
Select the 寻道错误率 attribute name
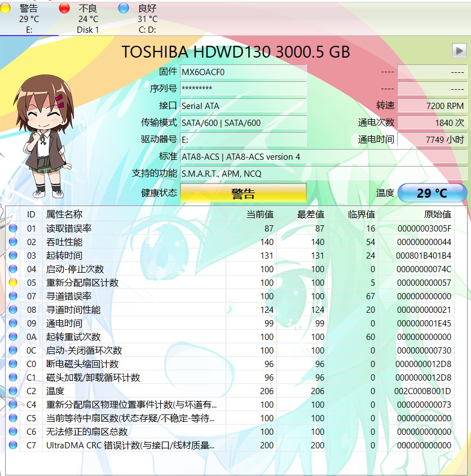[x=69, y=296]
